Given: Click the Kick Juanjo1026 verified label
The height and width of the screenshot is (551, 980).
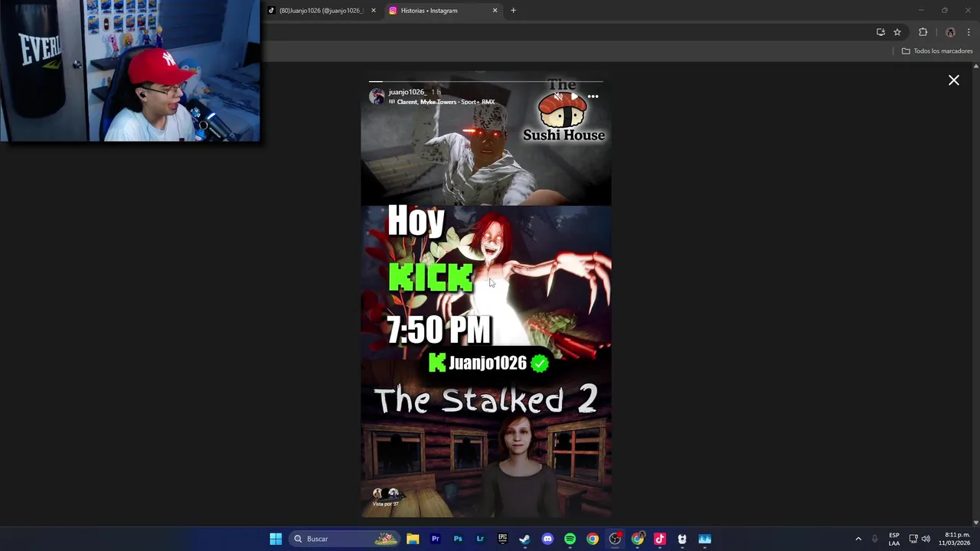Looking at the screenshot, I should tap(488, 363).
